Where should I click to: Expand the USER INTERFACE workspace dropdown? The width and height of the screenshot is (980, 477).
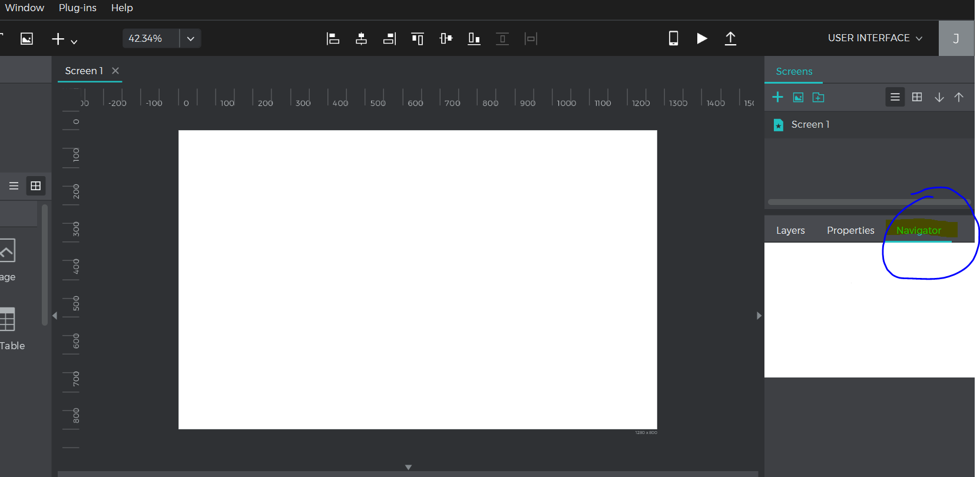[875, 38]
